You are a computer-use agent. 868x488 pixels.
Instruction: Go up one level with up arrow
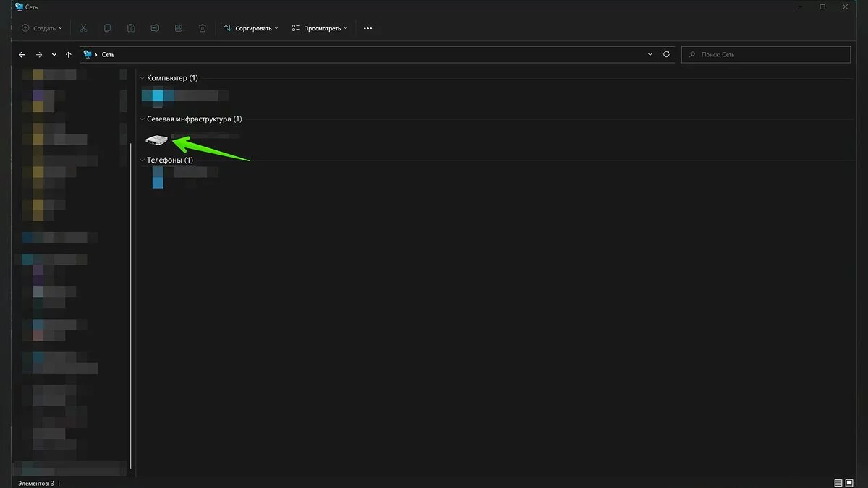(69, 54)
